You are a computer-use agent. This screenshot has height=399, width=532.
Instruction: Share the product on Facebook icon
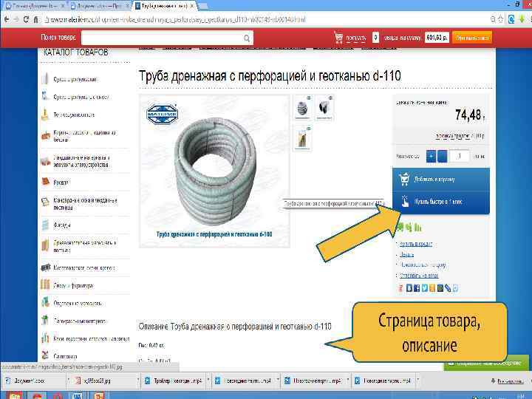tap(417, 288)
